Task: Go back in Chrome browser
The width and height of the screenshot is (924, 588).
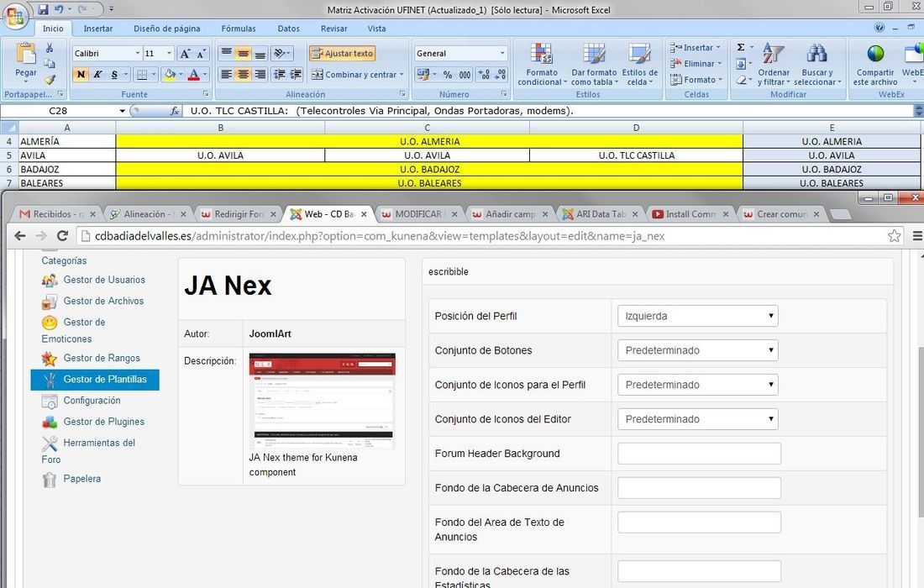Action: pos(20,236)
